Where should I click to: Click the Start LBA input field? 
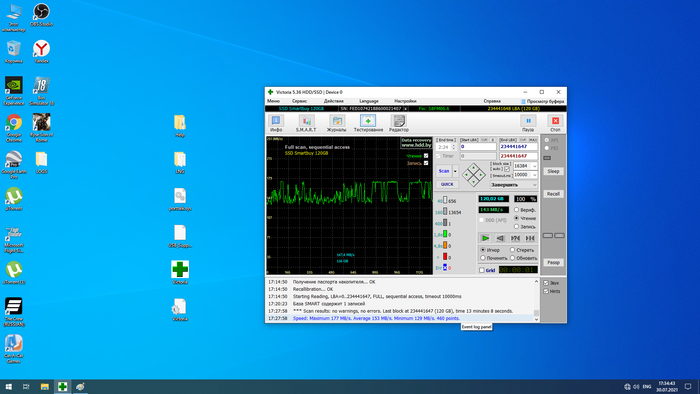[478, 146]
